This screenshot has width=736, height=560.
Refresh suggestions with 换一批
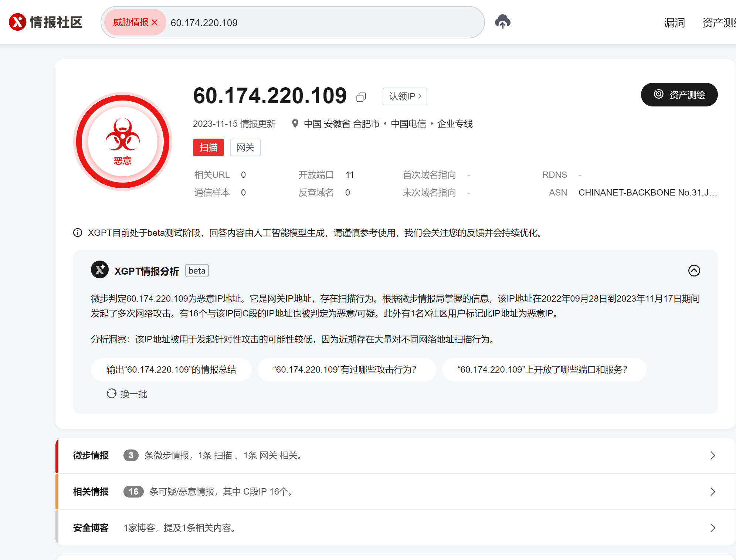127,394
